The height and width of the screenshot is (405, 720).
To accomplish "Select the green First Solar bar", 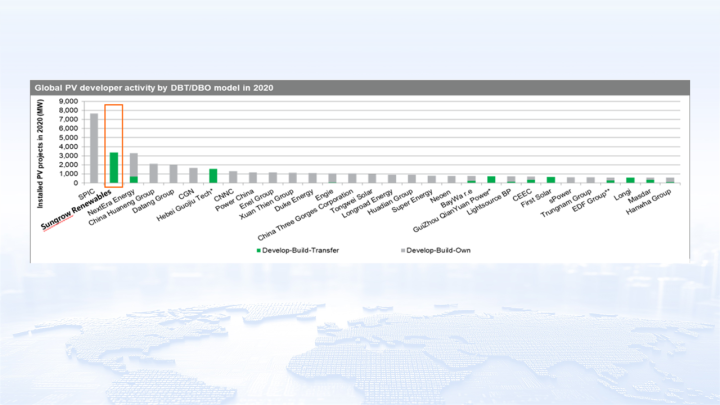I will 551,180.
